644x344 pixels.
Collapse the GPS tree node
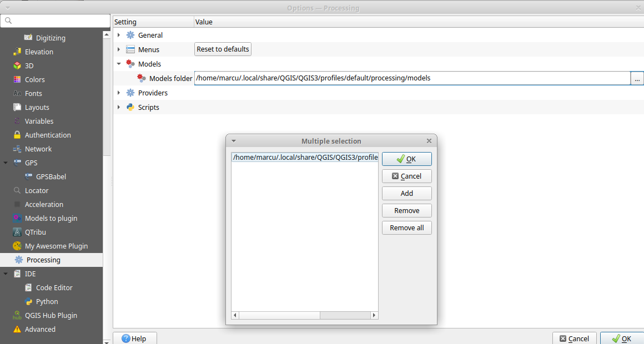[x=6, y=163]
